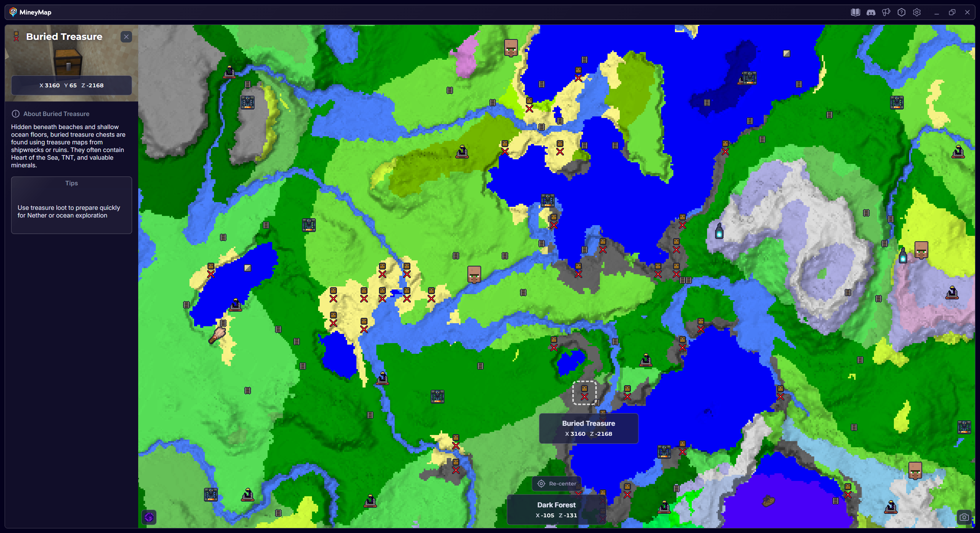The height and width of the screenshot is (533, 980).
Task: Select the mineshaft marker just above the gray-patch ancient city
Action: [248, 84]
